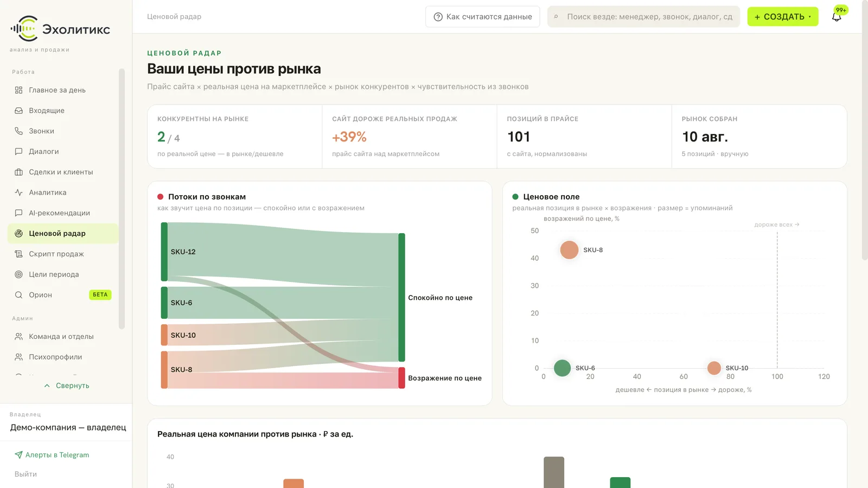Open Главное за день menu item
This screenshot has width=868, height=488.
click(x=63, y=90)
